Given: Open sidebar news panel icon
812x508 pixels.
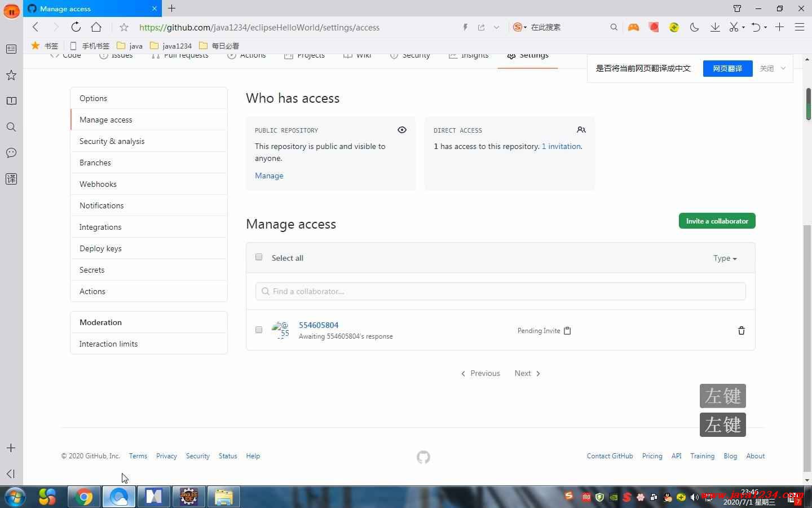Looking at the screenshot, I should [11, 49].
